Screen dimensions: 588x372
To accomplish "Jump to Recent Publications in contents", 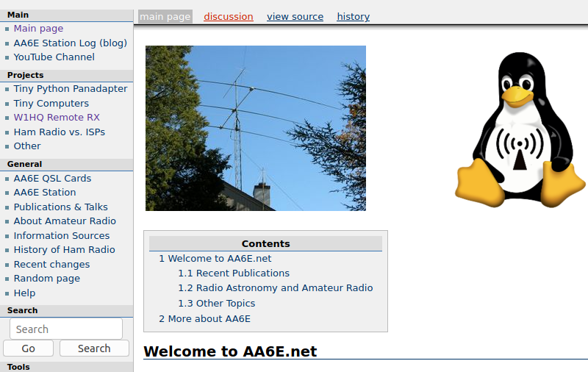I will coord(234,273).
